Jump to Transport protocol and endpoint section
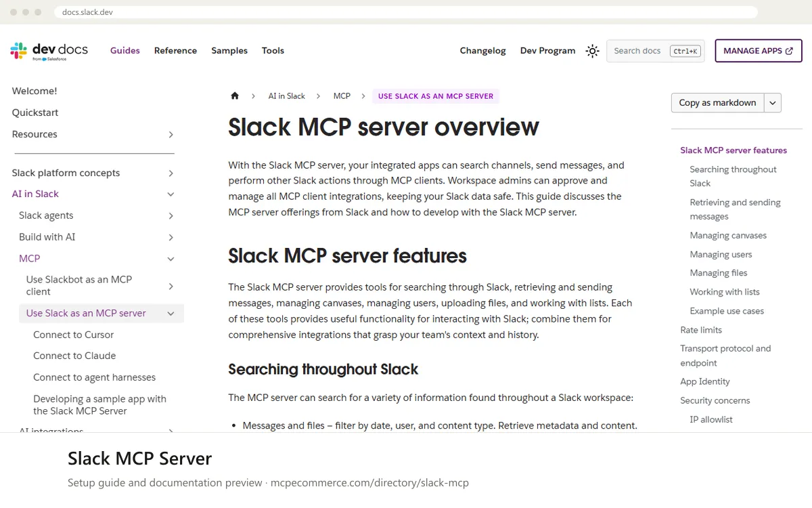Image resolution: width=812 pixels, height=508 pixels. point(725,356)
